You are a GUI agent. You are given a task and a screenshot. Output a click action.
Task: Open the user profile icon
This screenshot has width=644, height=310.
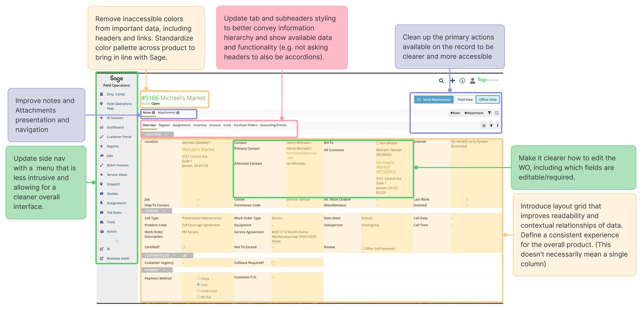pos(473,81)
